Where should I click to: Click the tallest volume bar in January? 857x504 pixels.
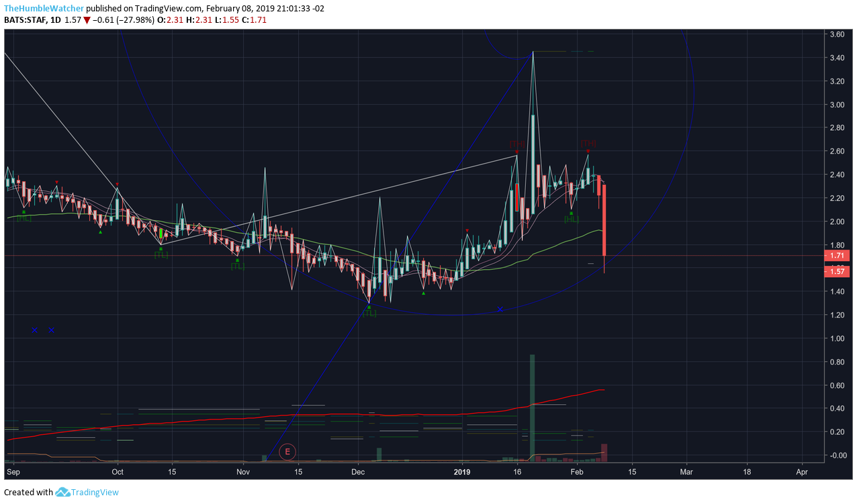[532, 407]
